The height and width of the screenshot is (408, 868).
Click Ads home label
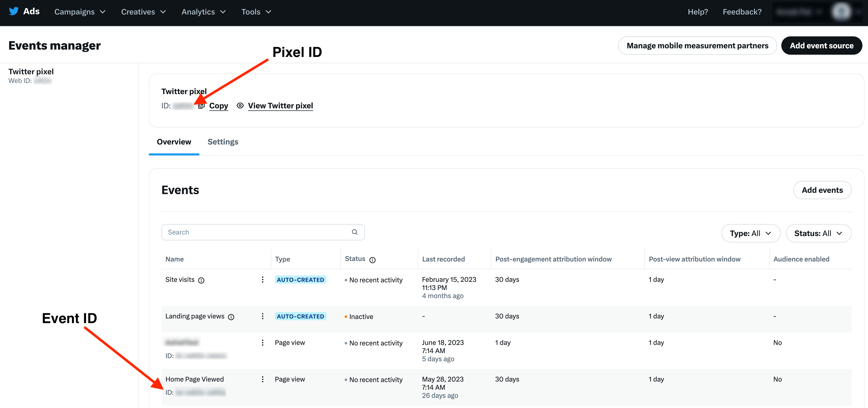tap(31, 11)
